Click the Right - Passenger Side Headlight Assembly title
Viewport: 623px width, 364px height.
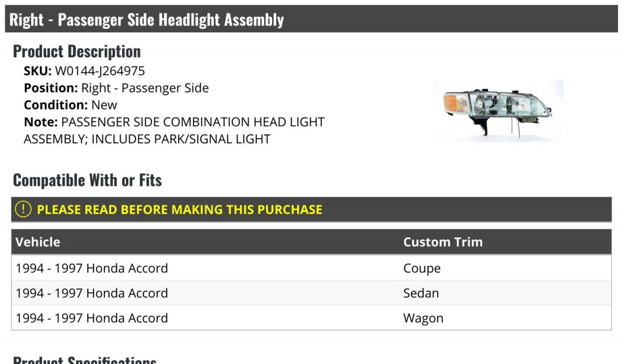click(x=146, y=20)
